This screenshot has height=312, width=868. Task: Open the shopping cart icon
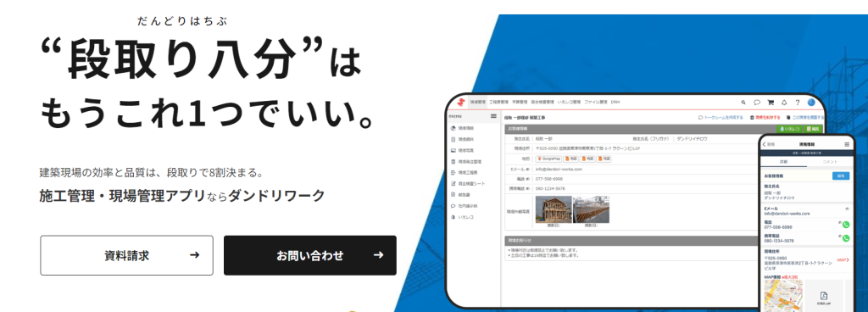770,103
